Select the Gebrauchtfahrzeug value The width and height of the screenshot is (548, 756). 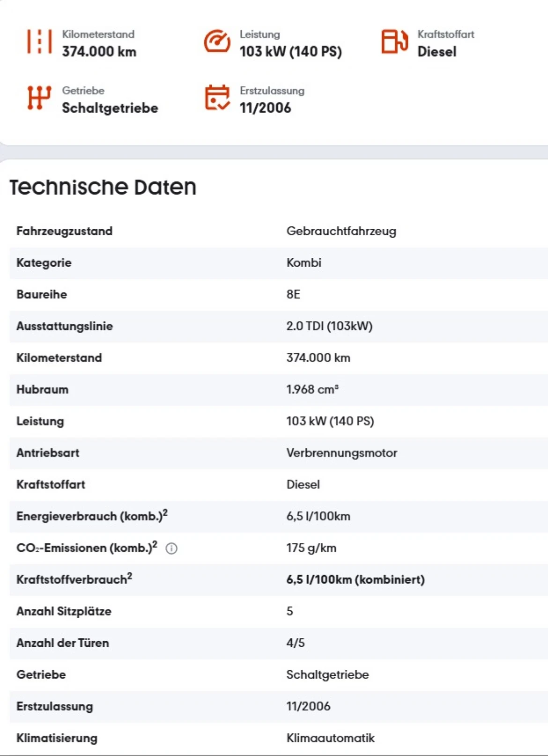[341, 231]
